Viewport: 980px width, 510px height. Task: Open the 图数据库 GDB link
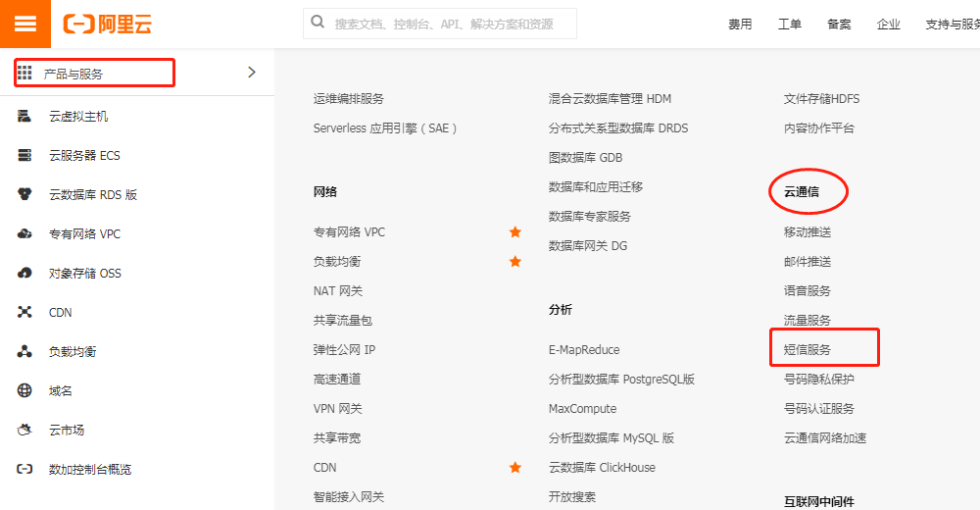586,158
